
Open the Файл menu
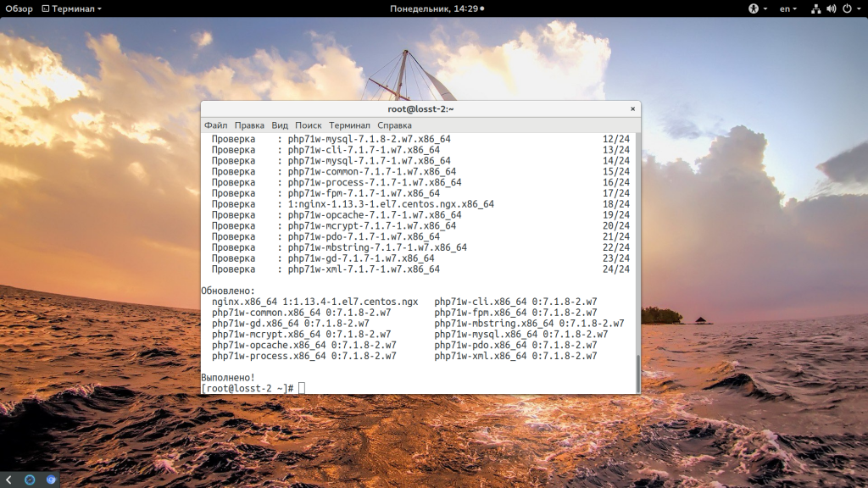tap(215, 125)
